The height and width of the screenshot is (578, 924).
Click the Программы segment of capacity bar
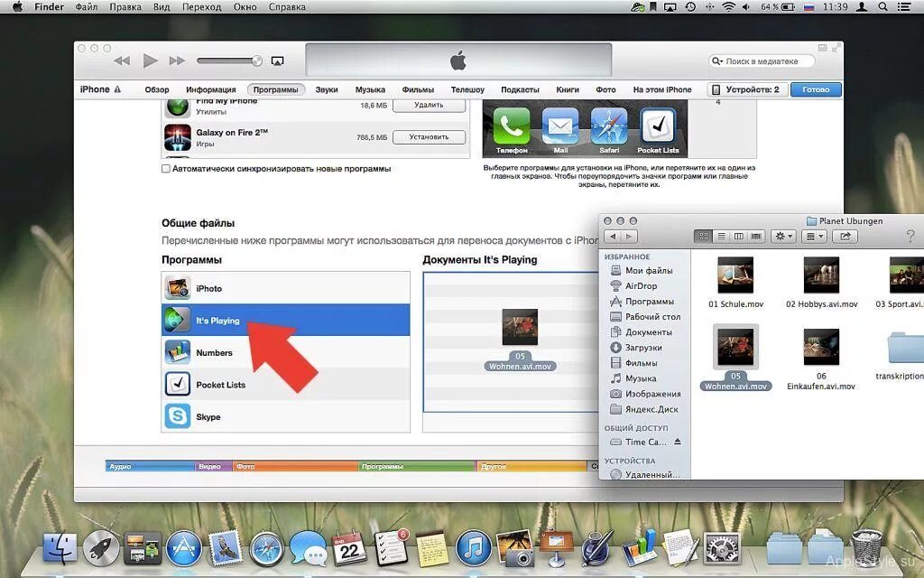point(417,467)
